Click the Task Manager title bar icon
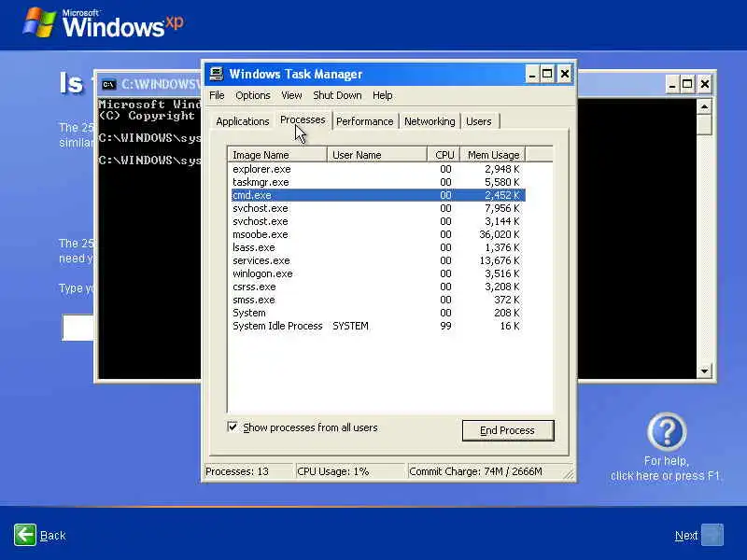This screenshot has height=560, width=747. click(x=217, y=74)
